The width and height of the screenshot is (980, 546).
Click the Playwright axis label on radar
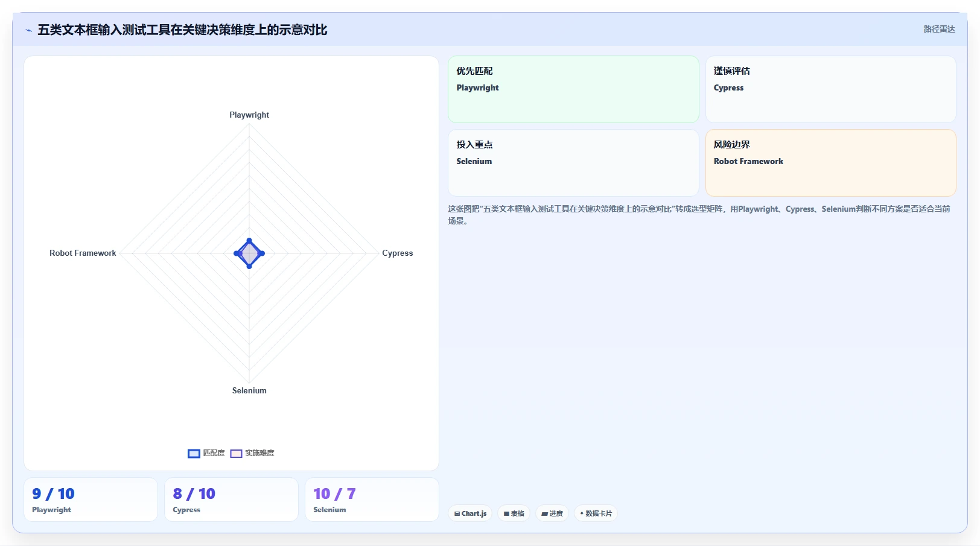[249, 115]
